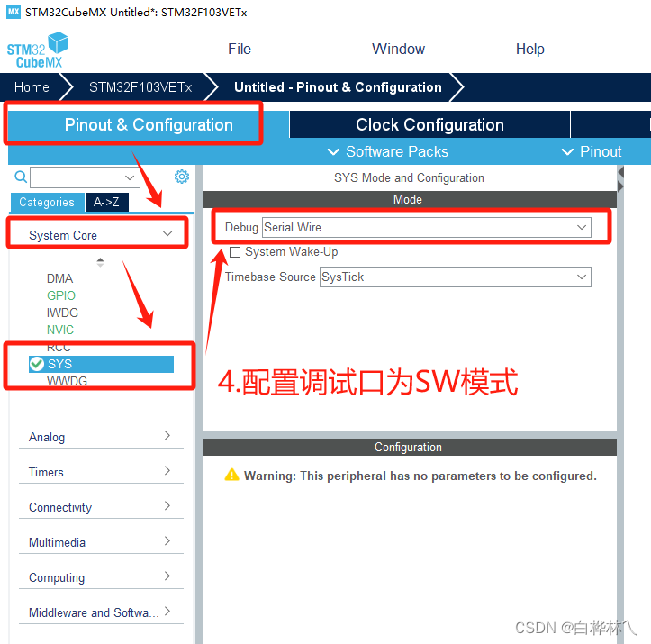
Task: Open the Debug Serial Wire dropdown
Action: [x=427, y=228]
